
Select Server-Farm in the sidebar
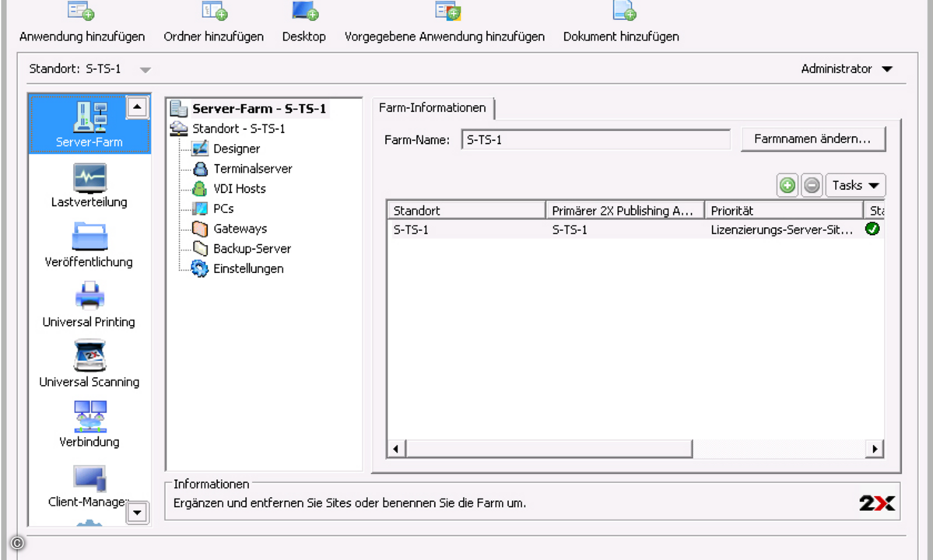coord(89,124)
